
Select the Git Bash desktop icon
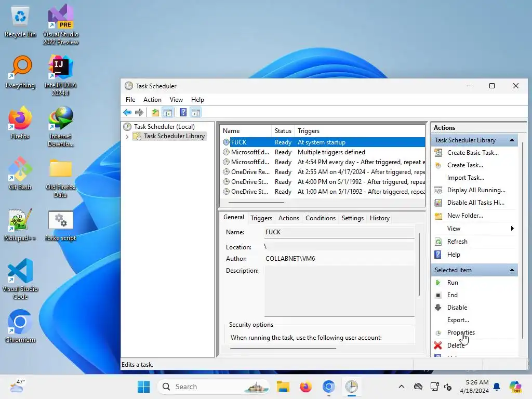click(x=20, y=174)
